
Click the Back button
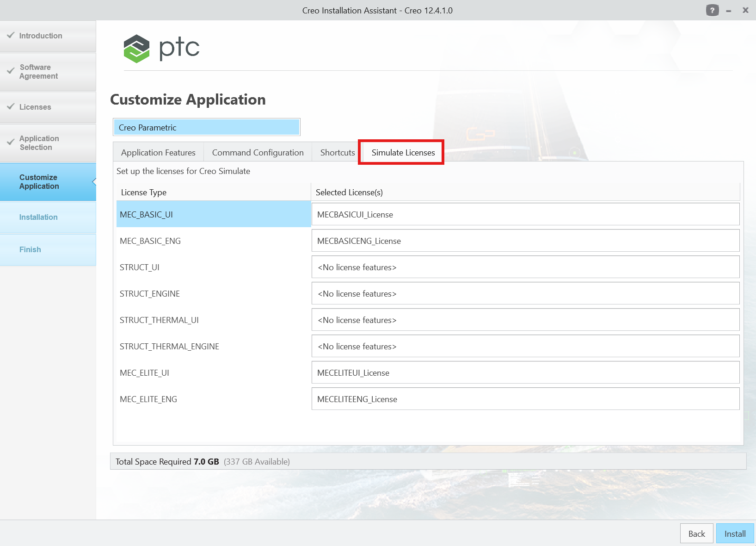[x=697, y=534]
